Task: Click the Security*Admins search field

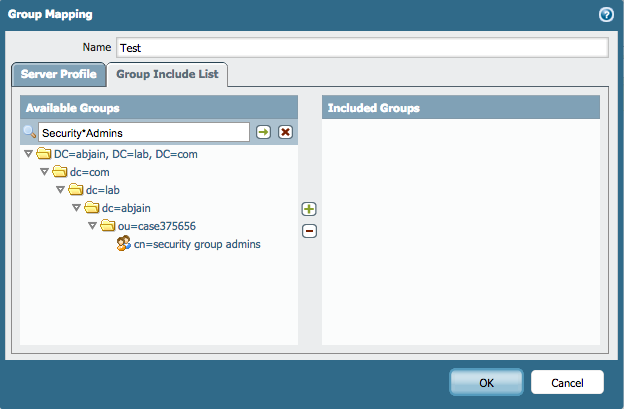Action: tap(143, 132)
